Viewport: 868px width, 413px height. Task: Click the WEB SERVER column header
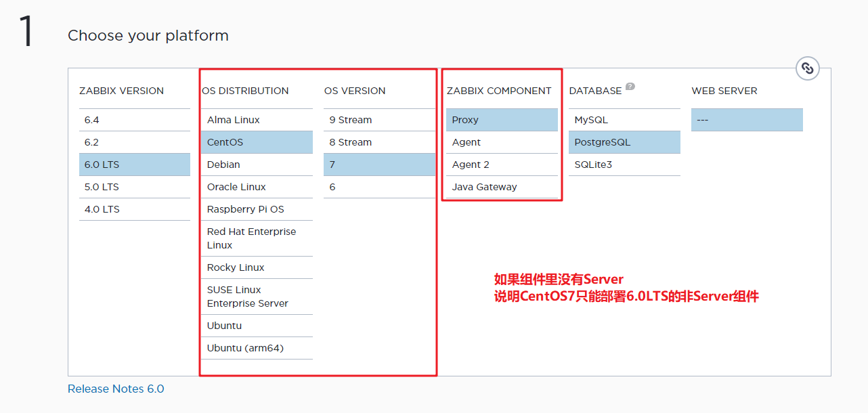724,91
